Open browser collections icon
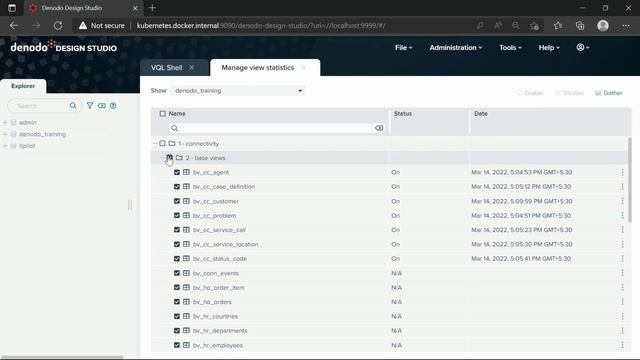Image resolution: width=640 pixels, height=360 pixels. 580,25
